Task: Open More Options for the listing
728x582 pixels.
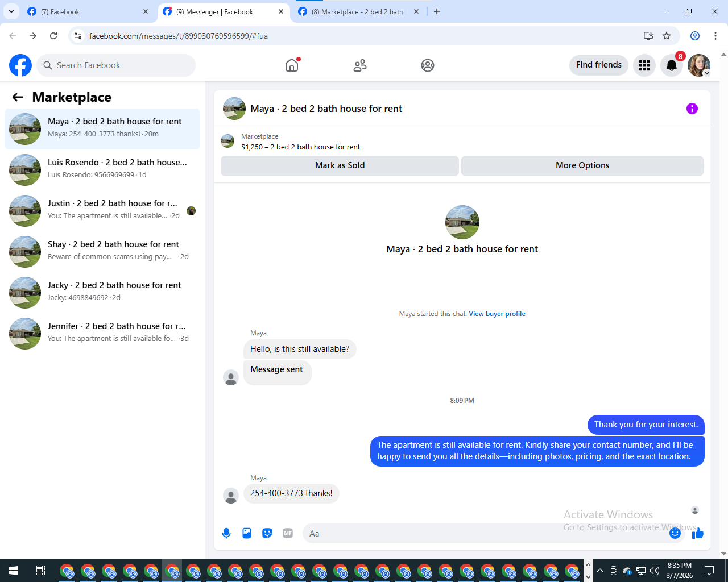Action: [582, 165]
